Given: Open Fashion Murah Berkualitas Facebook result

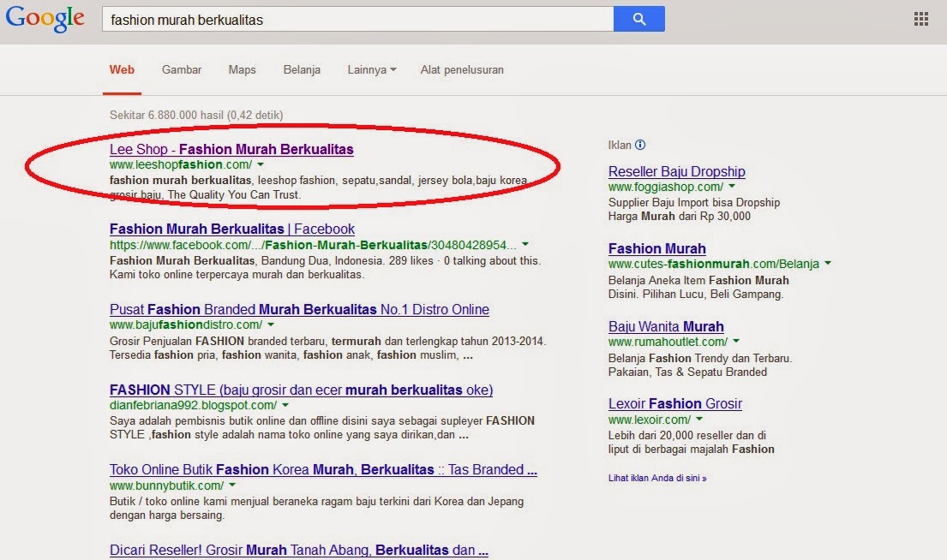Looking at the screenshot, I should [x=232, y=229].
